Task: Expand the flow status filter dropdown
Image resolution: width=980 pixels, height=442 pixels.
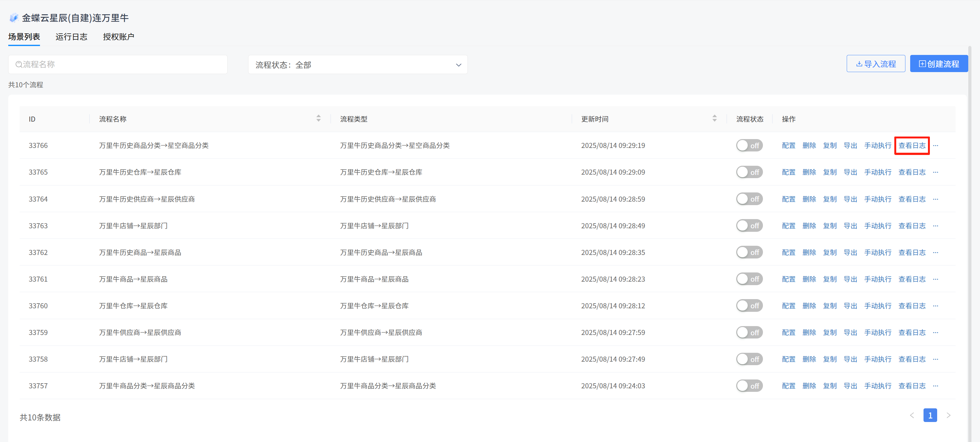Action: 358,65
